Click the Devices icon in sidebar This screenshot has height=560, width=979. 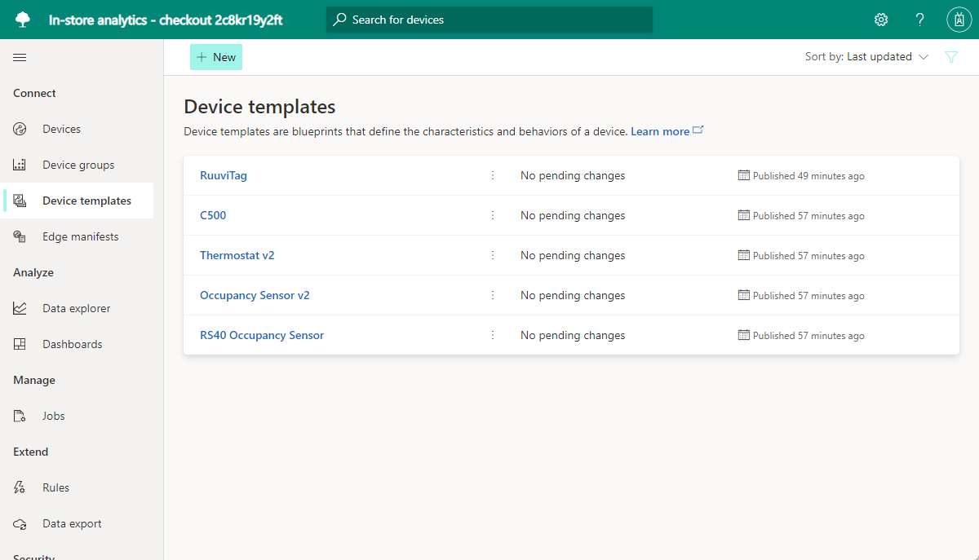(x=20, y=129)
